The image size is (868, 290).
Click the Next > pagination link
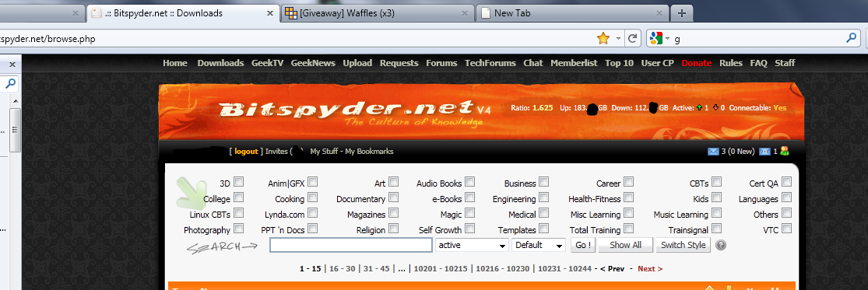click(x=650, y=269)
